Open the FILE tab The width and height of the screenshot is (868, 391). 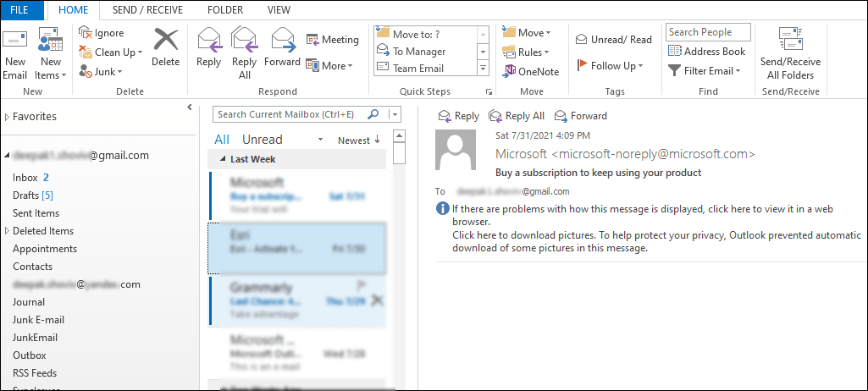click(x=22, y=10)
